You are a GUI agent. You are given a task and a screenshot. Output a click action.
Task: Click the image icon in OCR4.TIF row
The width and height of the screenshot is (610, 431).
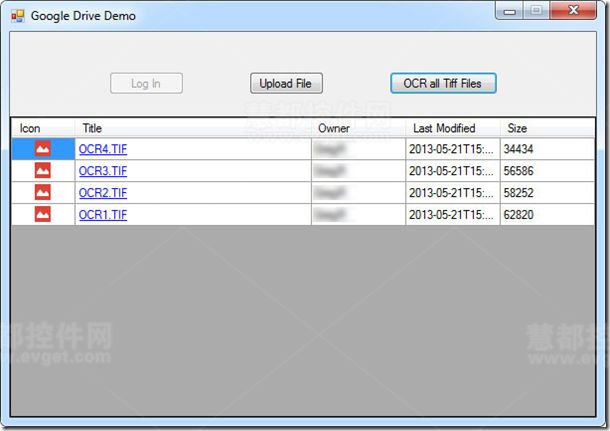(x=43, y=149)
